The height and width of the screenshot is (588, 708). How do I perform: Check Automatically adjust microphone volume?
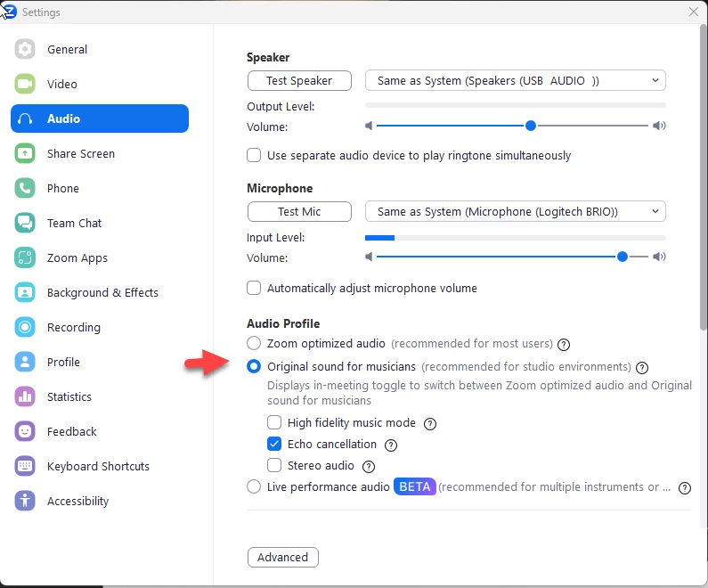(254, 288)
